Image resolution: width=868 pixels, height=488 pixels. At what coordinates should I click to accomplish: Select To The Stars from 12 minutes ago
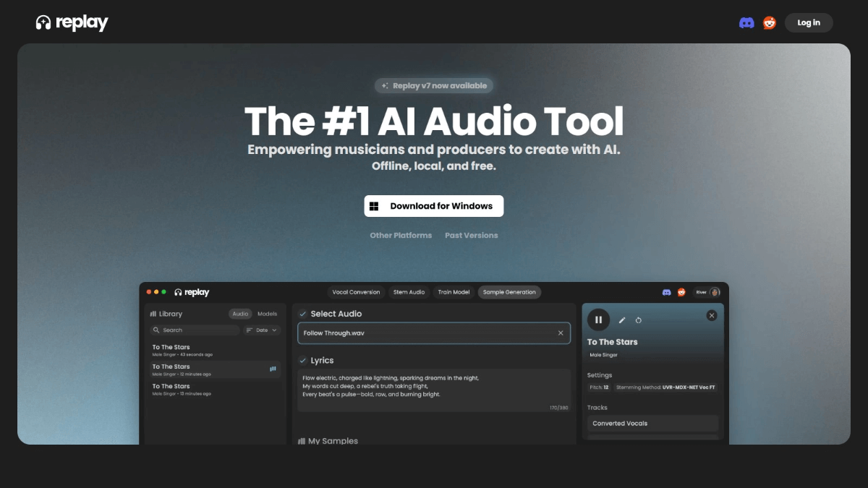[215, 370]
